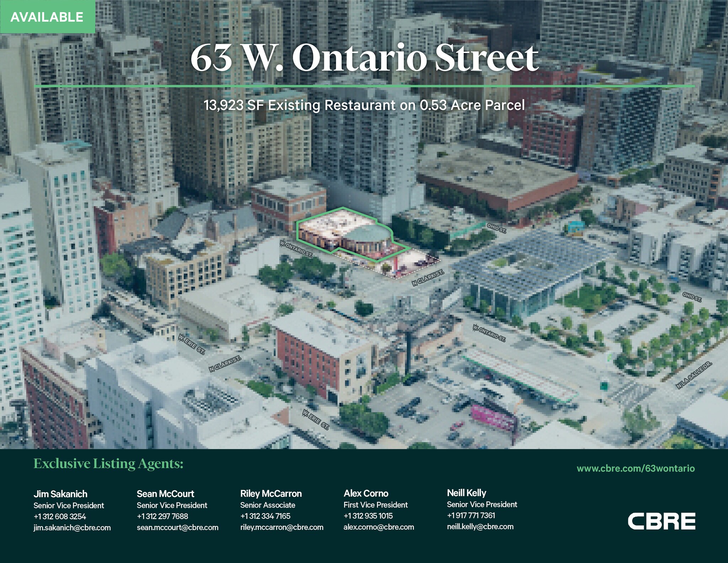This screenshot has height=563, width=728.
Task: Click Neill Kelly's phone number +1 917
Action: coord(471,515)
